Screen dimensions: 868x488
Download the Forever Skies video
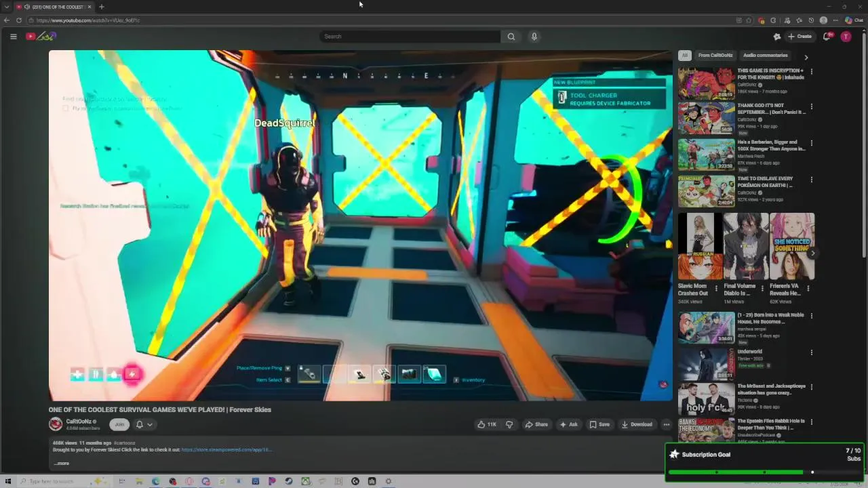tap(637, 424)
